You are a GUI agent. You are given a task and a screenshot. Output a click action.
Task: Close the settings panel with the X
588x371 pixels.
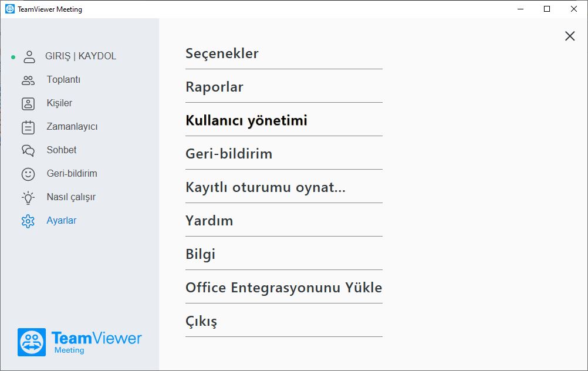570,36
